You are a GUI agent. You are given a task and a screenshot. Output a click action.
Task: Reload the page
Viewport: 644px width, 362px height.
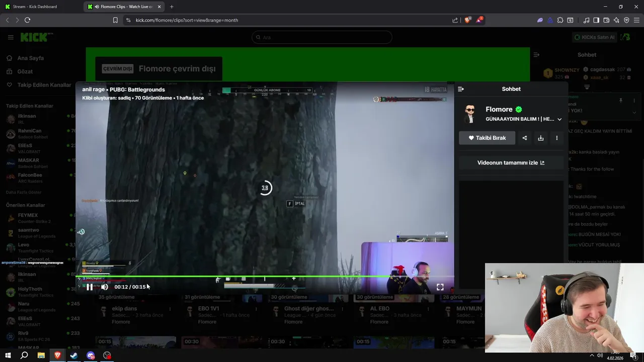(x=27, y=20)
